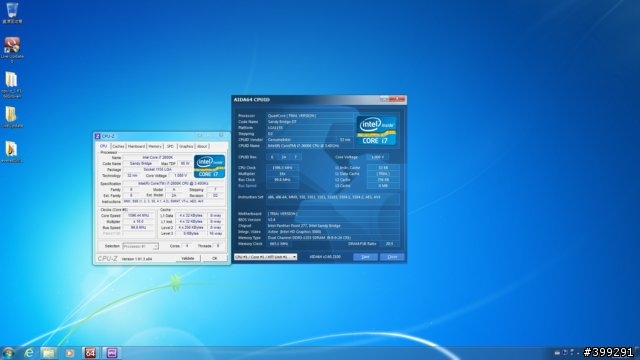Viewport: 640px width, 360px height.
Task: Click the CPU-Z window title bar text
Action: [108, 136]
